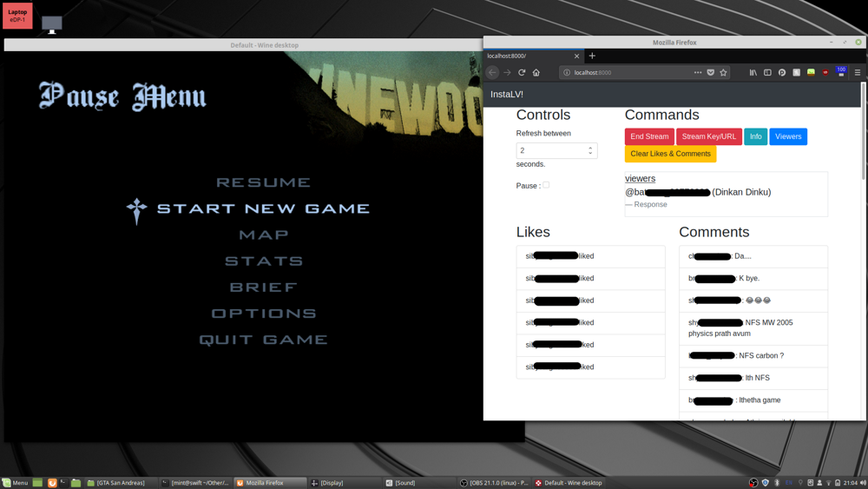Image resolution: width=868 pixels, height=489 pixels.
Task: Bookmark this page with the star
Action: [724, 73]
